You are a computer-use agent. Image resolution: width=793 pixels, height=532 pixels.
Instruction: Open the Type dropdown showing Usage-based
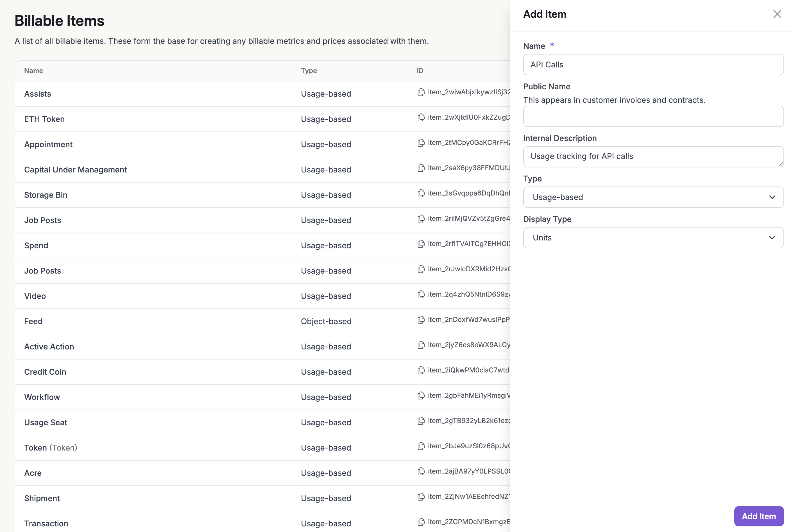653,197
